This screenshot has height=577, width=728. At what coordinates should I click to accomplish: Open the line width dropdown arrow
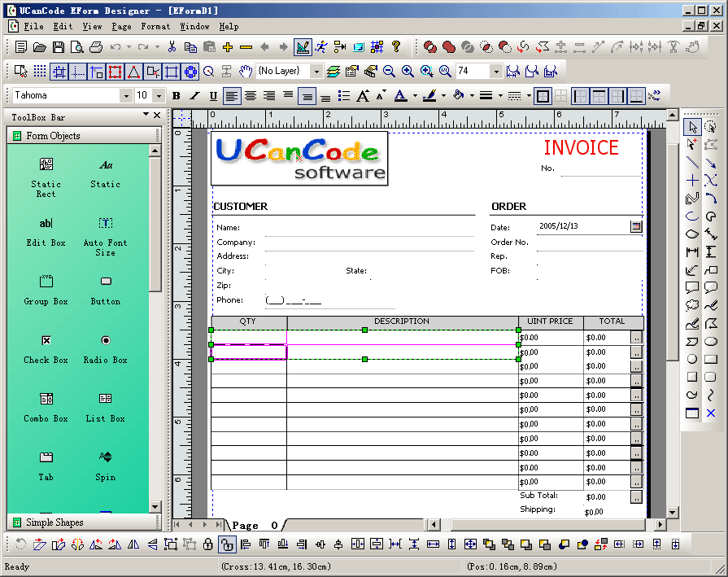pos(500,96)
